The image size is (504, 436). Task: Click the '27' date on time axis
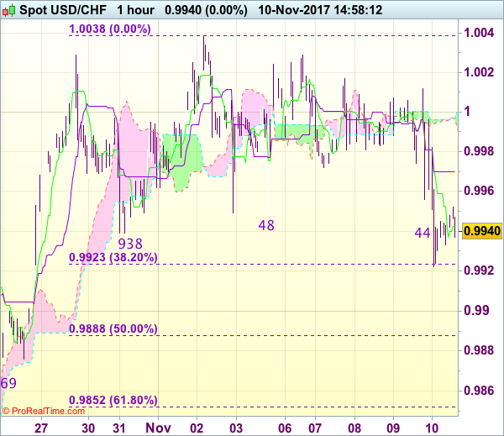click(x=41, y=428)
